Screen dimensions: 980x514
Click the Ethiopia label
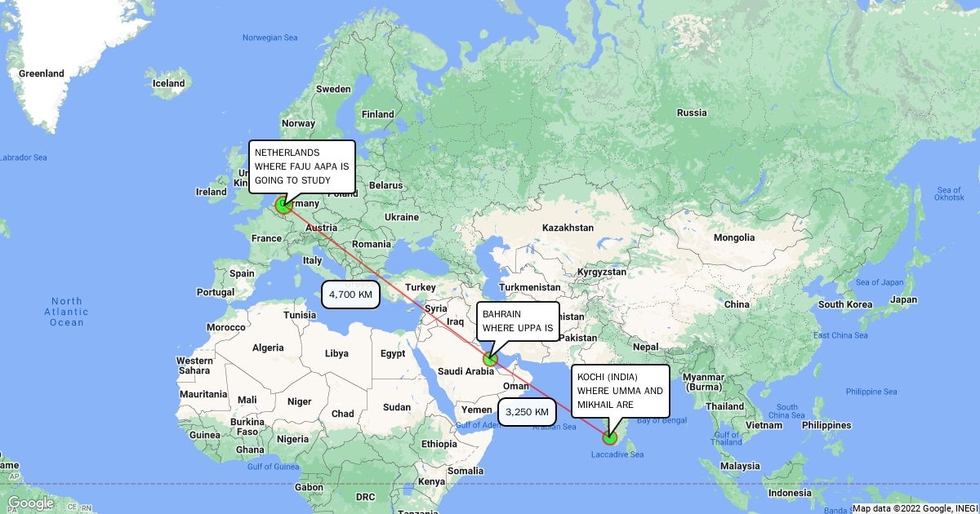[440, 444]
